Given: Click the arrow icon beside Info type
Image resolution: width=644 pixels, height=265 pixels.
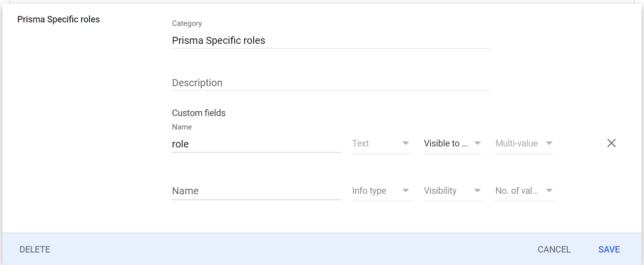Looking at the screenshot, I should [406, 191].
